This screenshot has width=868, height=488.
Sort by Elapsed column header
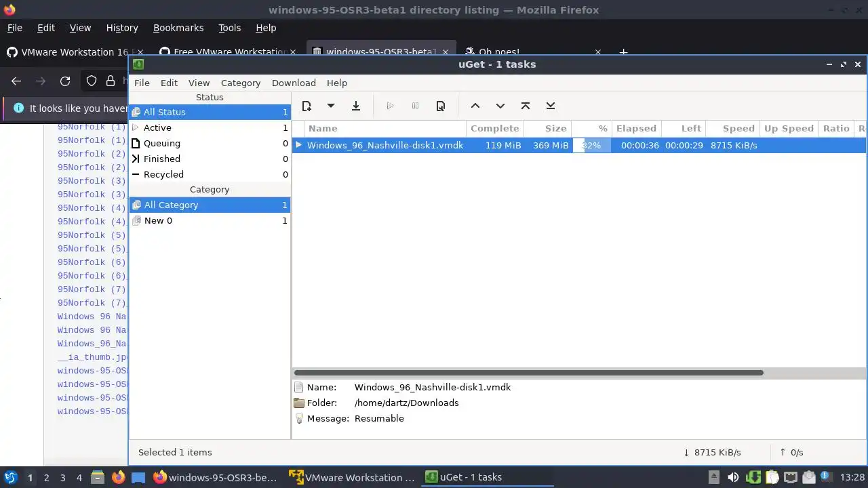coord(636,128)
